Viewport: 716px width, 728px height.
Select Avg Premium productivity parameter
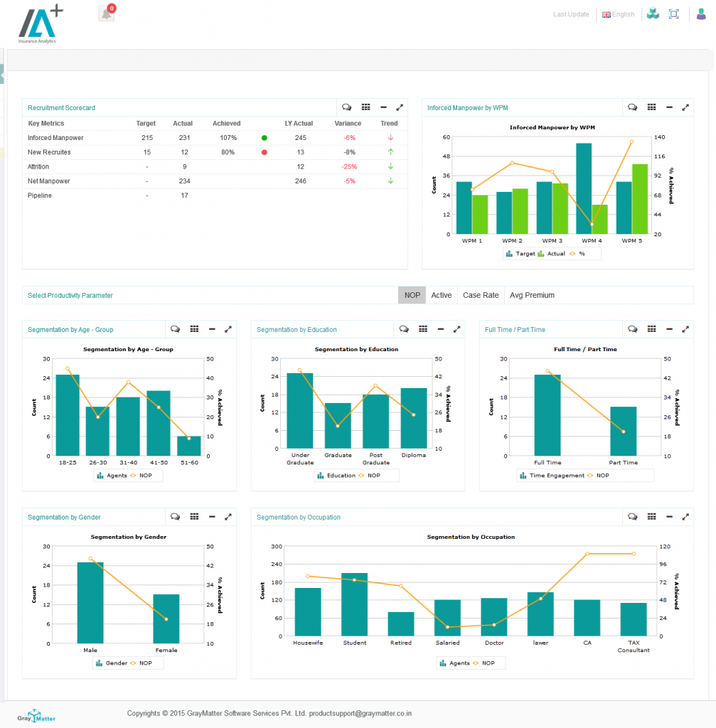tap(532, 295)
